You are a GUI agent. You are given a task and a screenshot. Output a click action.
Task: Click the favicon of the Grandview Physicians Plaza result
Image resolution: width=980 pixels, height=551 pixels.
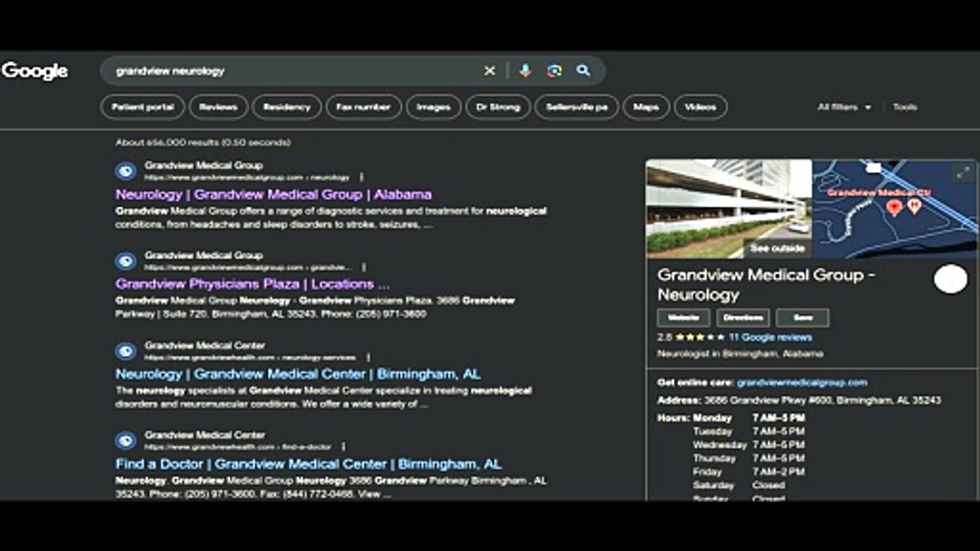[126, 262]
